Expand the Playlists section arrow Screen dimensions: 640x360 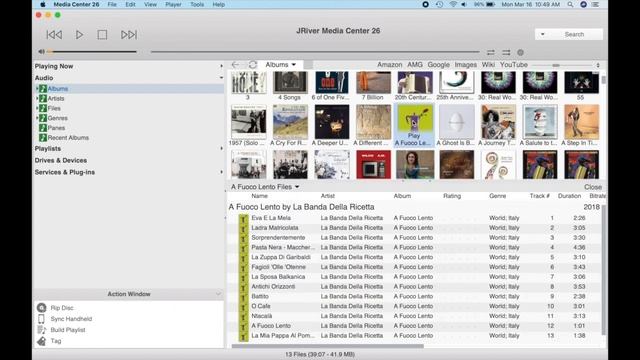[221, 149]
